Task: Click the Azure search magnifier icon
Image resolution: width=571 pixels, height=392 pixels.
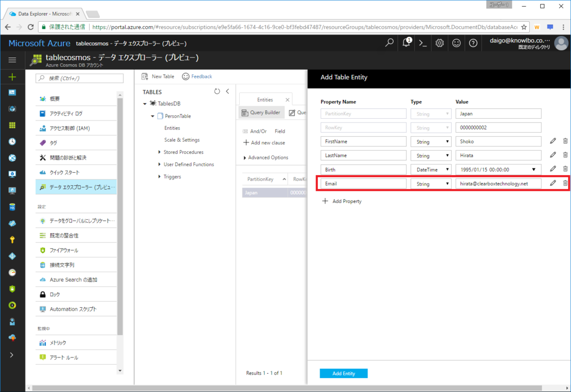Action: 389,43
